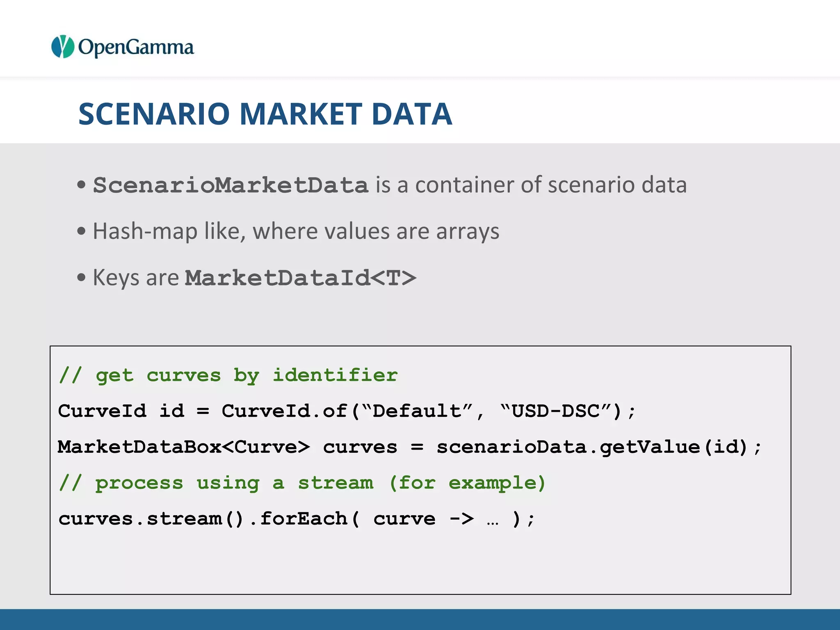Click the ScenarioMarketData code term in first bullet

(231, 185)
